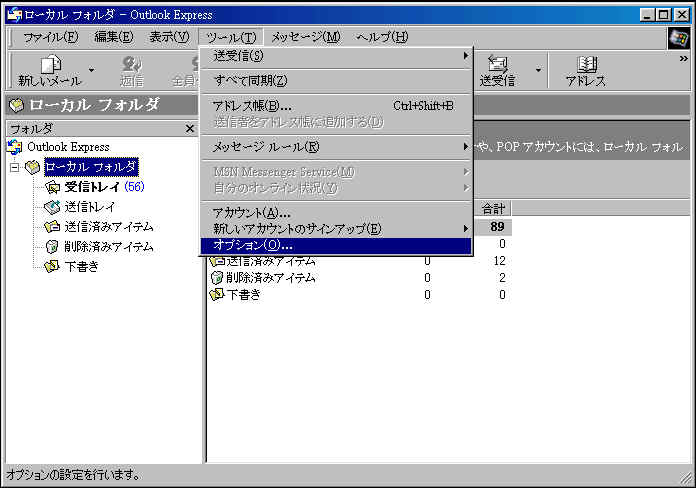Select ローカル フォルダ in folder tree

point(91,167)
